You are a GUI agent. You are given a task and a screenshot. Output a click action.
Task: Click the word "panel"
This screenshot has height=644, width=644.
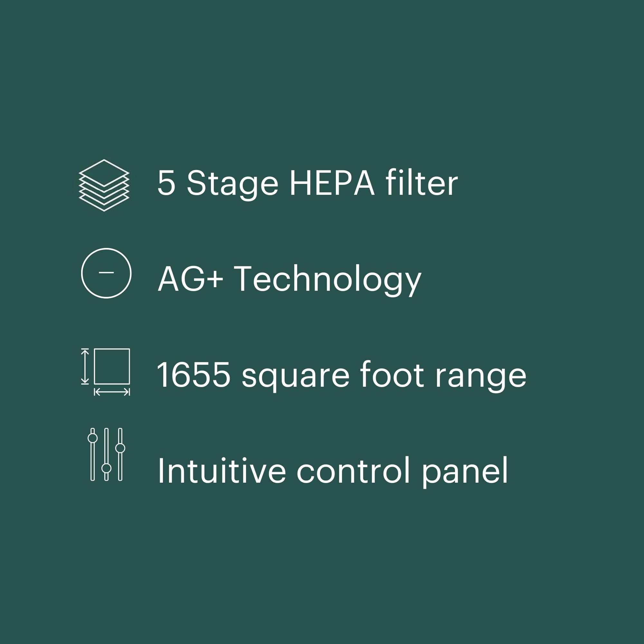(x=465, y=471)
